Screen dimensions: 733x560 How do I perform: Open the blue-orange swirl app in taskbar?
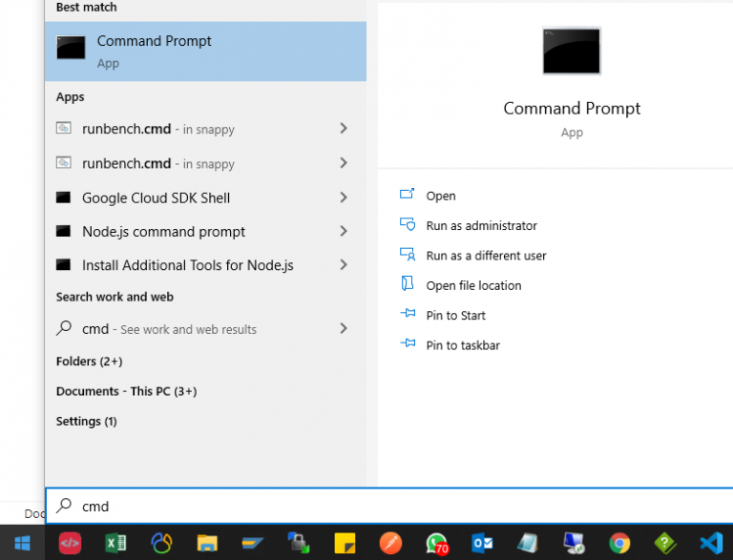pyautogui.click(x=161, y=543)
